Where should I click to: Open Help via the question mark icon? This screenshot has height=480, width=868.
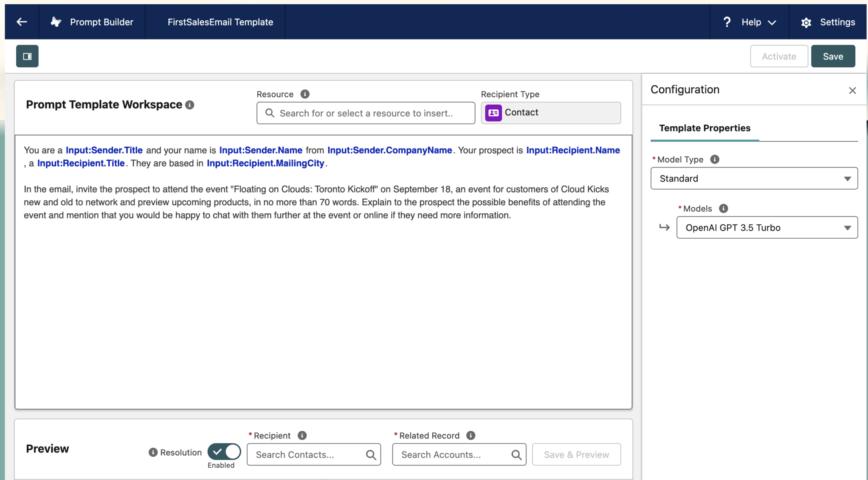726,22
